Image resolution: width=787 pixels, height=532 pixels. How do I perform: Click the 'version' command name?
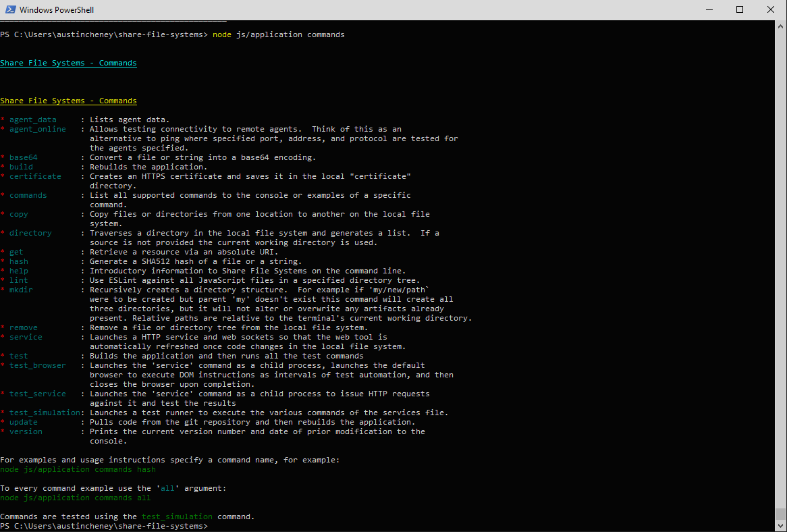[26, 431]
